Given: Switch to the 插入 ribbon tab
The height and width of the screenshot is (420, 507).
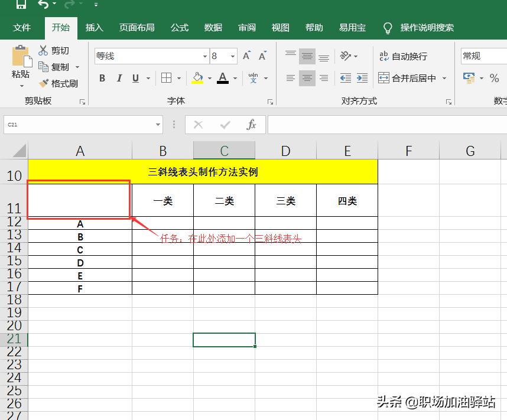Looking at the screenshot, I should point(95,27).
